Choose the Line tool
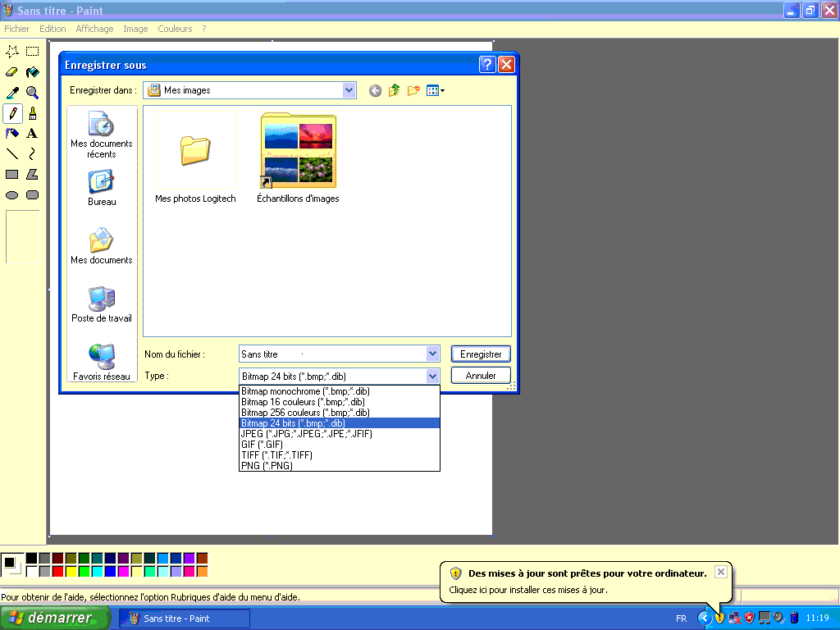Image resolution: width=840 pixels, height=630 pixels. (x=12, y=154)
